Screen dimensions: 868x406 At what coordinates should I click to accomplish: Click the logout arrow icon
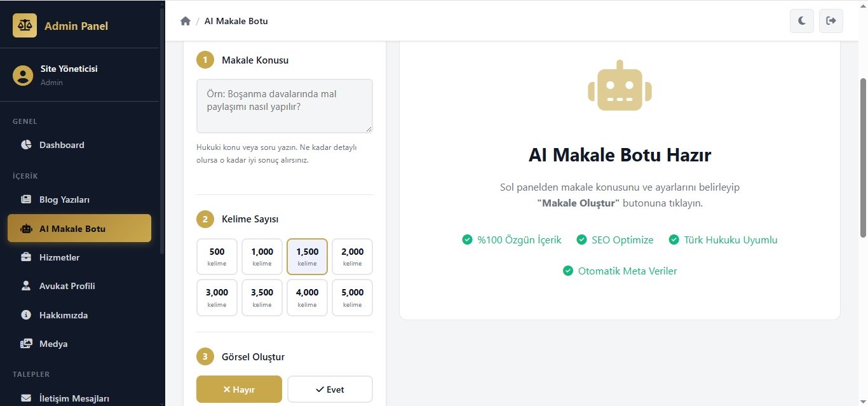(831, 21)
